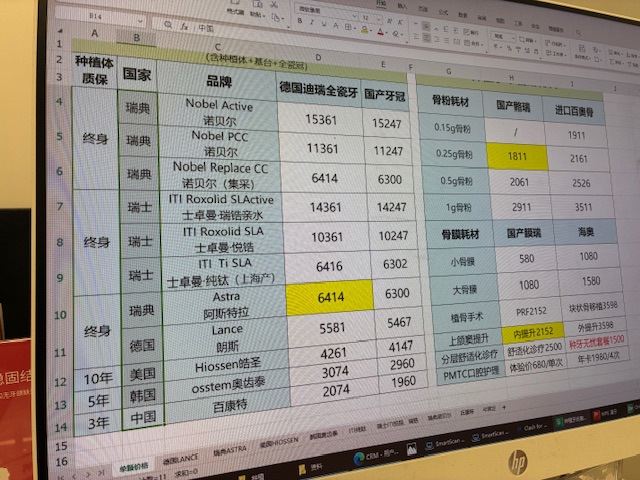Select row 15 header
The height and width of the screenshot is (480, 640).
coord(61,446)
